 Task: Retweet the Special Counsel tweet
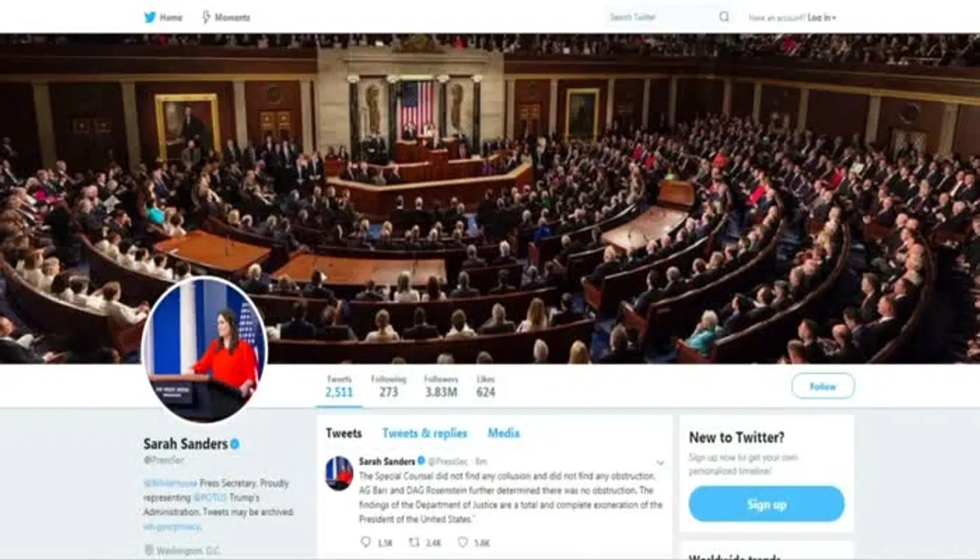tap(414, 542)
